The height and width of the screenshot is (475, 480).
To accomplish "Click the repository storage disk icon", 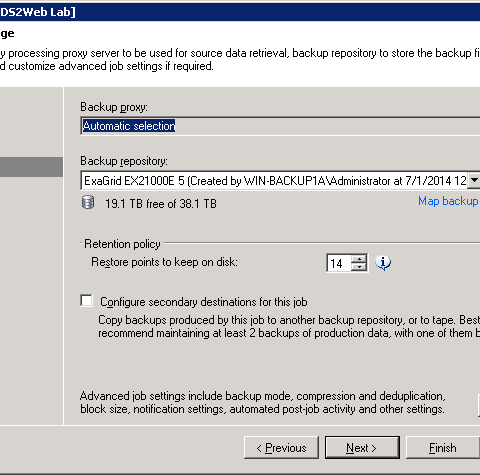I will click(x=88, y=202).
